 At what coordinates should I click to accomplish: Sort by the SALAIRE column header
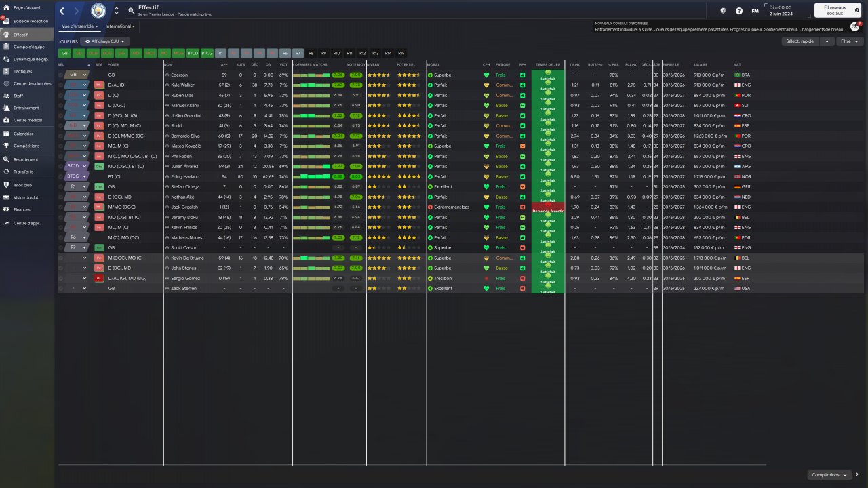[x=701, y=65]
